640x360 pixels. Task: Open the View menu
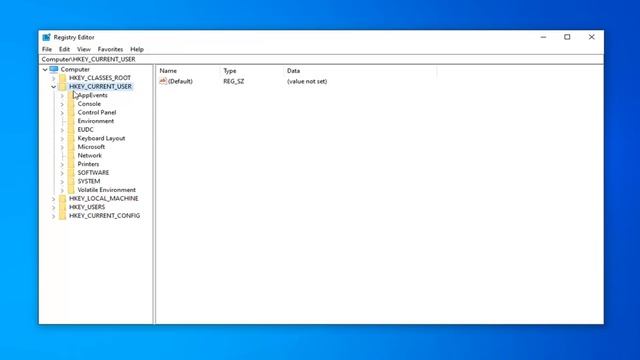pyautogui.click(x=84, y=49)
